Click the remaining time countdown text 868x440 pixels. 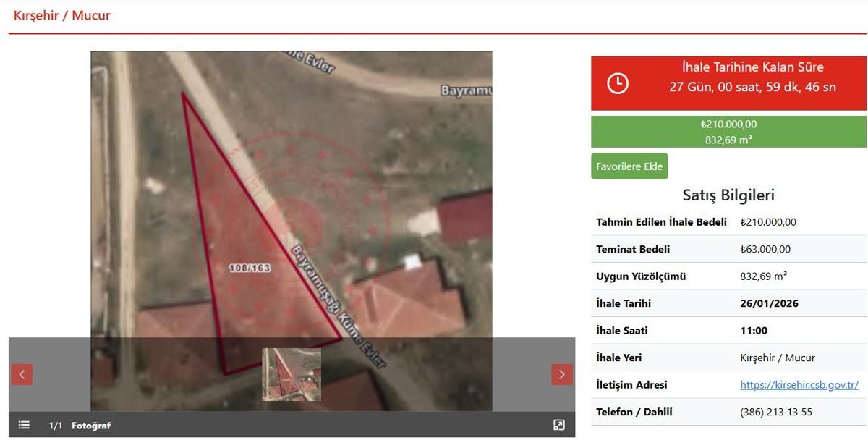coord(752,87)
